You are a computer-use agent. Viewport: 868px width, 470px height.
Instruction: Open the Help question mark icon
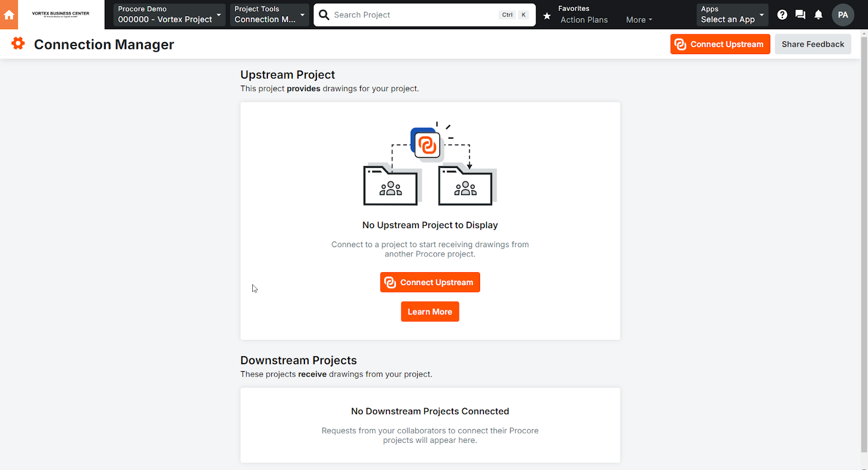(x=782, y=15)
